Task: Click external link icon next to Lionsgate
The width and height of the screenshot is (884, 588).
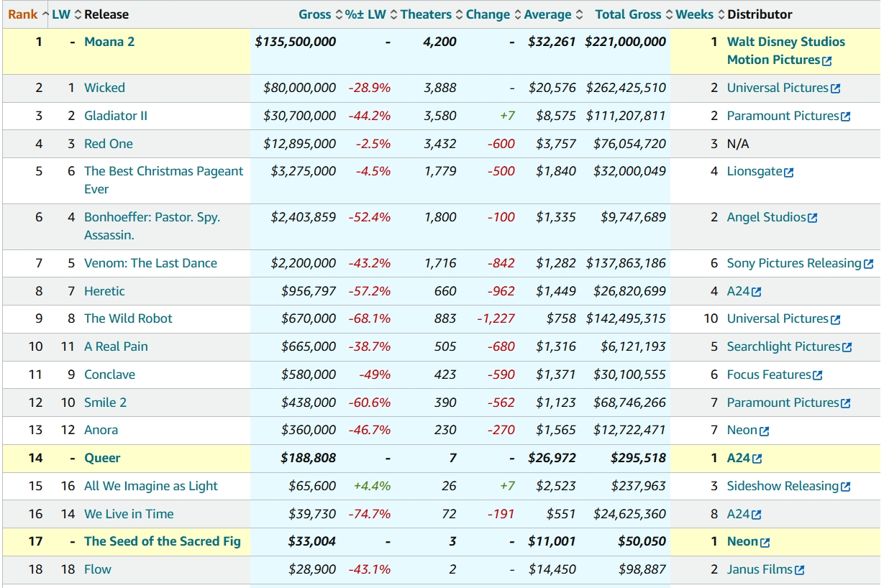Action: 789,173
